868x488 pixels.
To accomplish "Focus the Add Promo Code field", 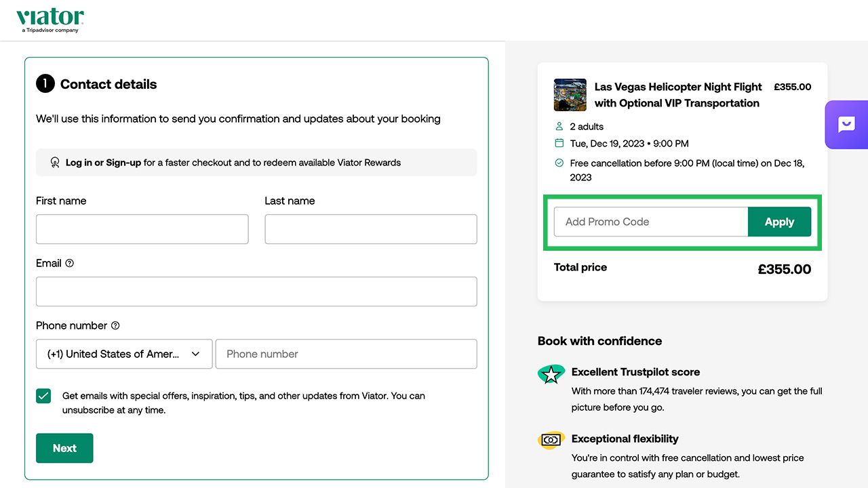I will 651,222.
